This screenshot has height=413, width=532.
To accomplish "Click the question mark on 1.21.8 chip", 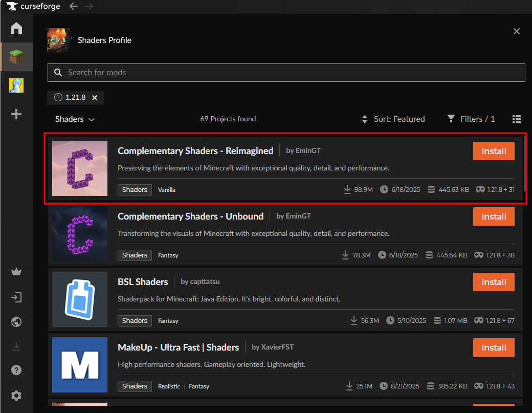I will 58,97.
